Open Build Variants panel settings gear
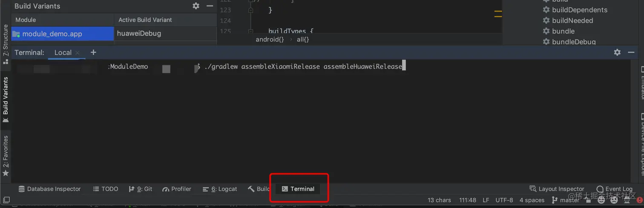The width and height of the screenshot is (644, 208). point(196,6)
